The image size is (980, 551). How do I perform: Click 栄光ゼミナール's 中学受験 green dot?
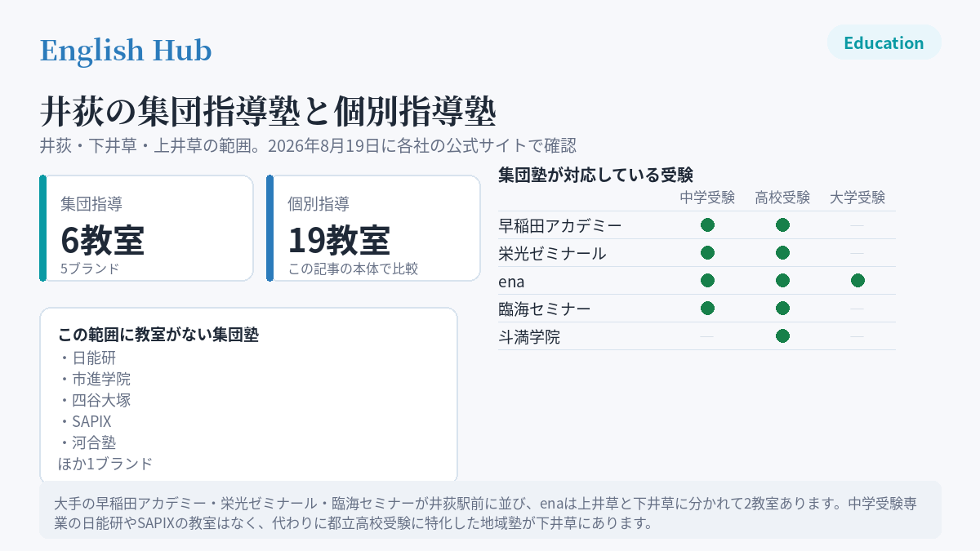(707, 253)
